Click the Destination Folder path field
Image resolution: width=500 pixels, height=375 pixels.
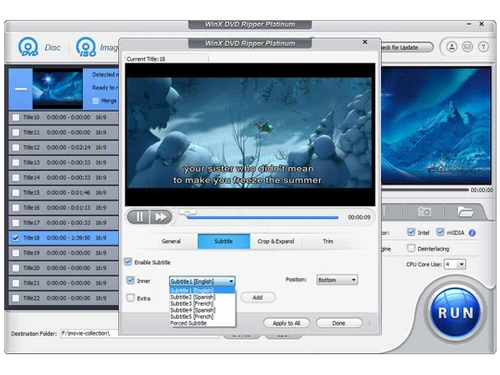click(x=140, y=333)
